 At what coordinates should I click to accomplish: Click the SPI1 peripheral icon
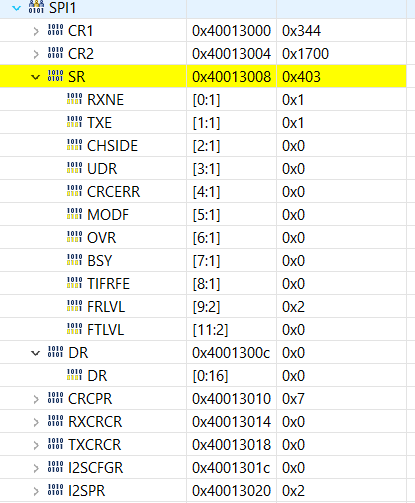pyautogui.click(x=36, y=7)
